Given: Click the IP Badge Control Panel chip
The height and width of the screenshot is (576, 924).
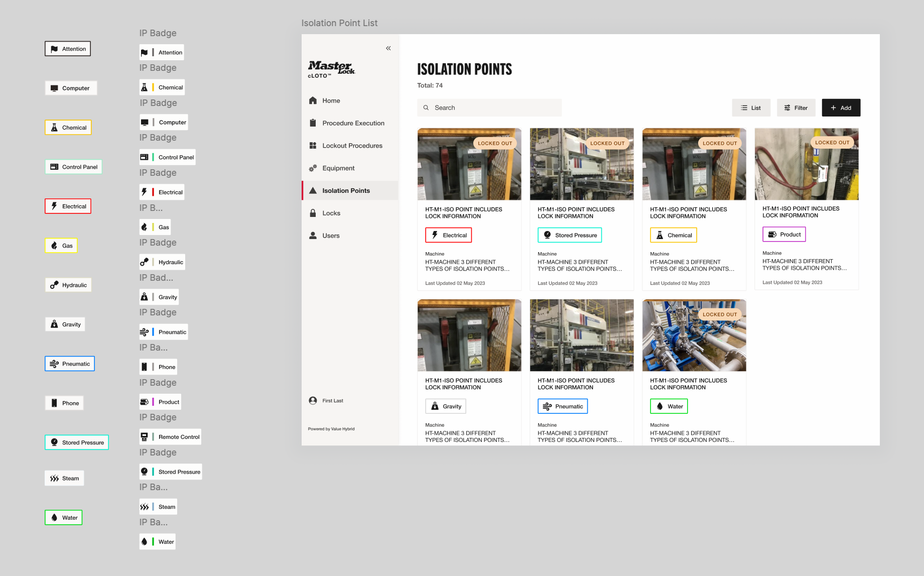Looking at the screenshot, I should (x=168, y=157).
